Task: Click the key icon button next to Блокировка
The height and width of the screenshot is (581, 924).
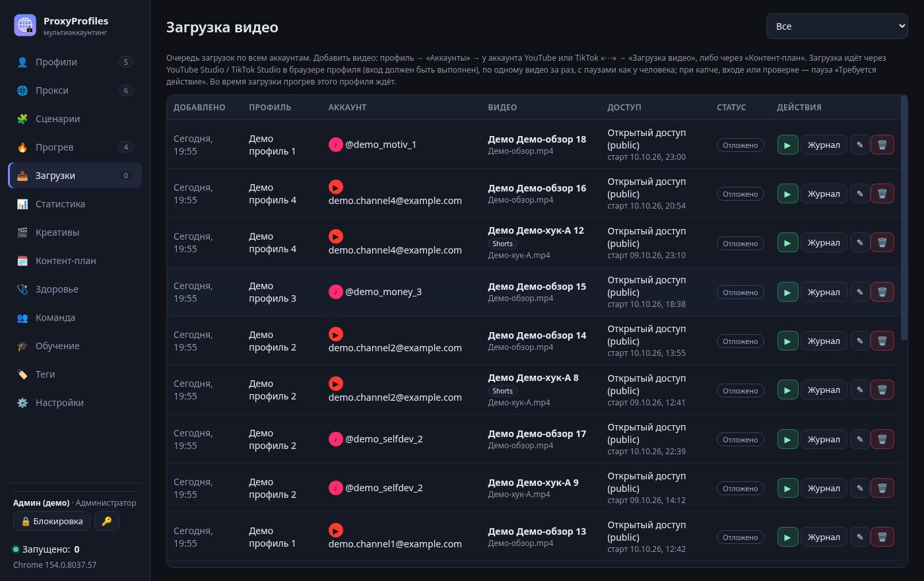Action: click(x=107, y=521)
